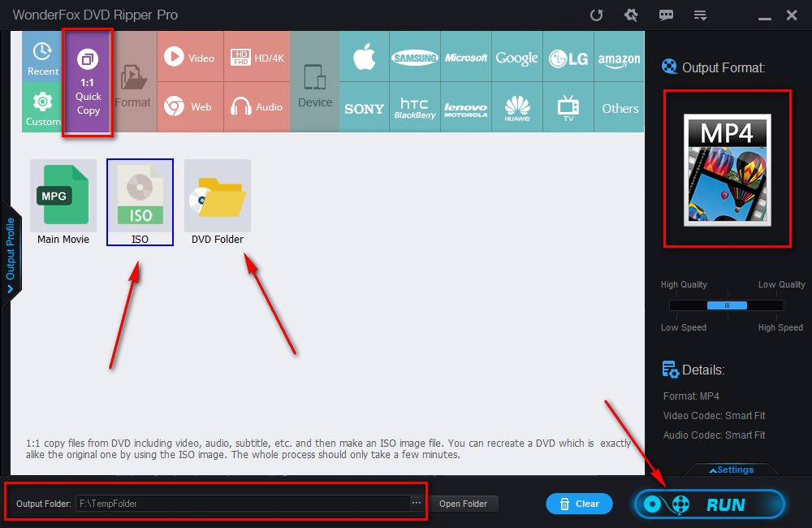The width and height of the screenshot is (812, 528).
Task: Click the Open Folder button
Action: pyautogui.click(x=464, y=504)
